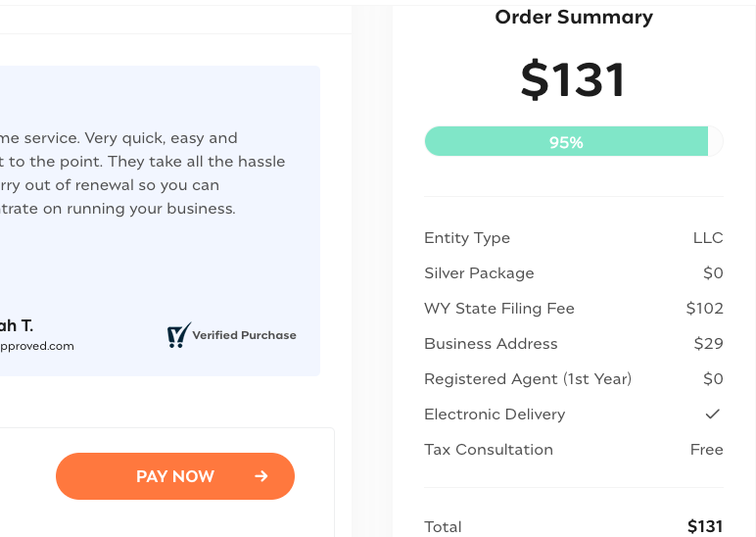The height and width of the screenshot is (537, 756).
Task: Click the Verified Purchase text
Action: point(244,335)
